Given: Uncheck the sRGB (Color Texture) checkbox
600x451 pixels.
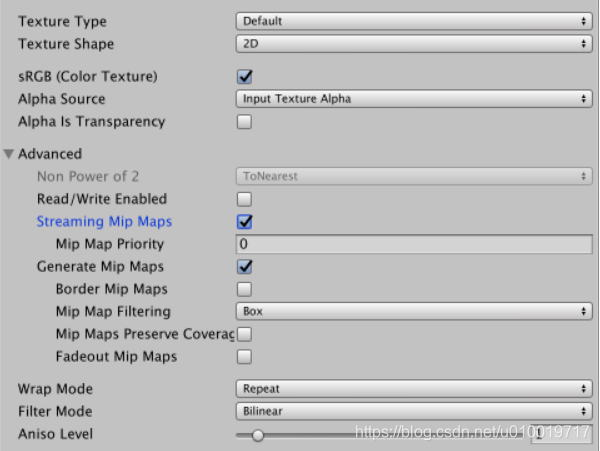Looking at the screenshot, I should tap(245, 77).
